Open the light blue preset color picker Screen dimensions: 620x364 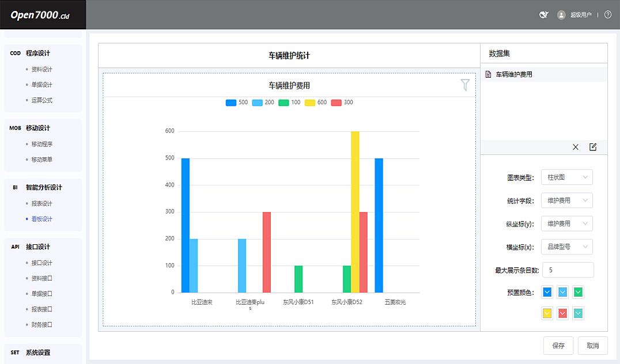pos(562,292)
